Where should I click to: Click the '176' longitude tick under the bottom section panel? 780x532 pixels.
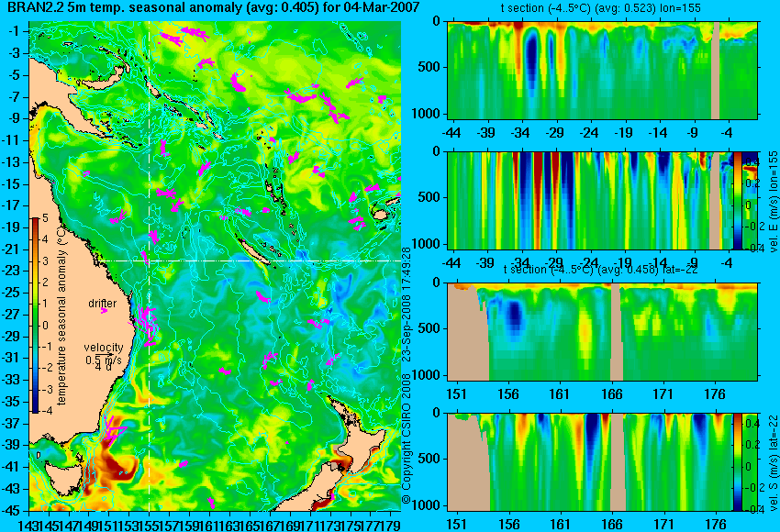(715, 524)
